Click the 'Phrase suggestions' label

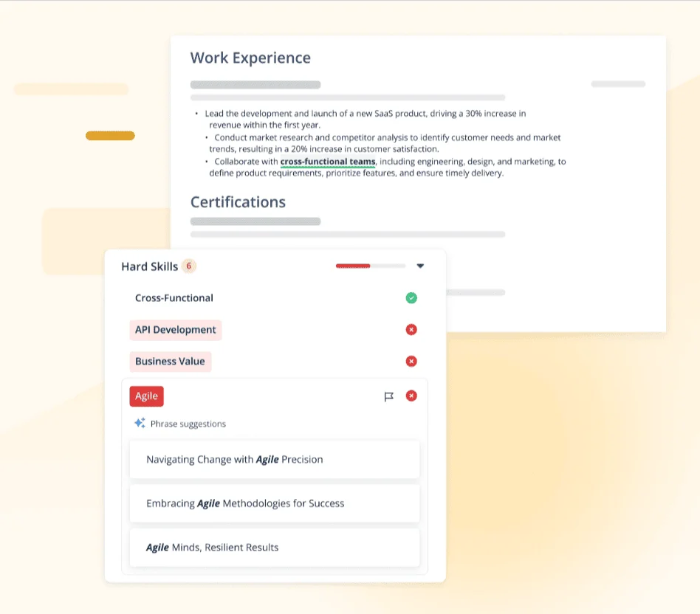(x=188, y=424)
